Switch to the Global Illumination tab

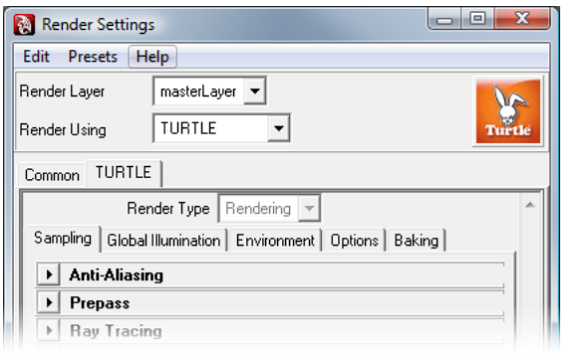[x=164, y=241]
